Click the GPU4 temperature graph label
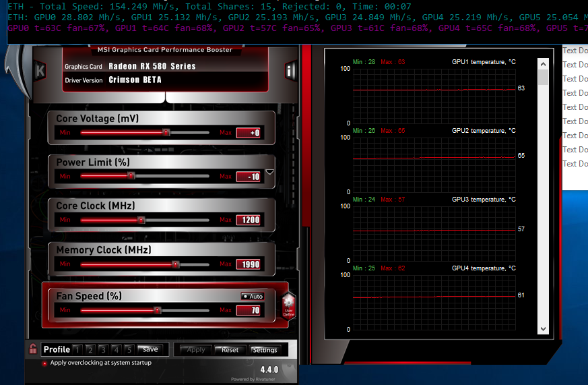Image resolution: width=588 pixels, height=385 pixels. coord(484,268)
